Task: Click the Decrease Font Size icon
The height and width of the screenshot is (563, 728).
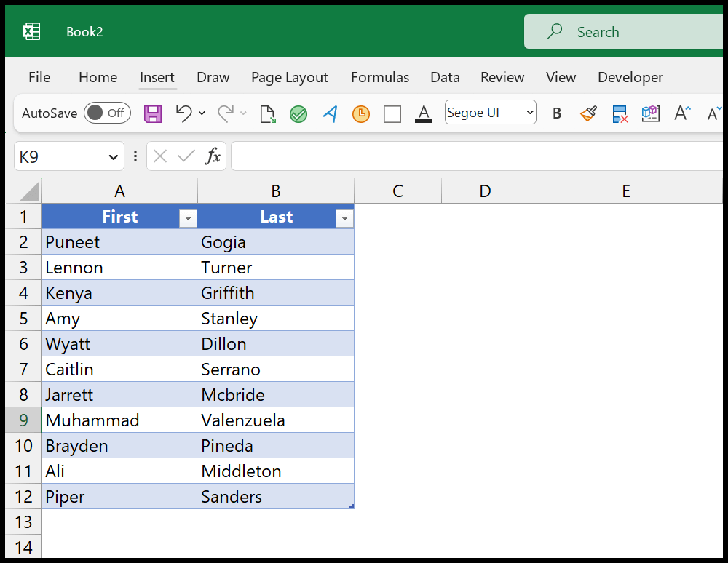Action: point(714,113)
